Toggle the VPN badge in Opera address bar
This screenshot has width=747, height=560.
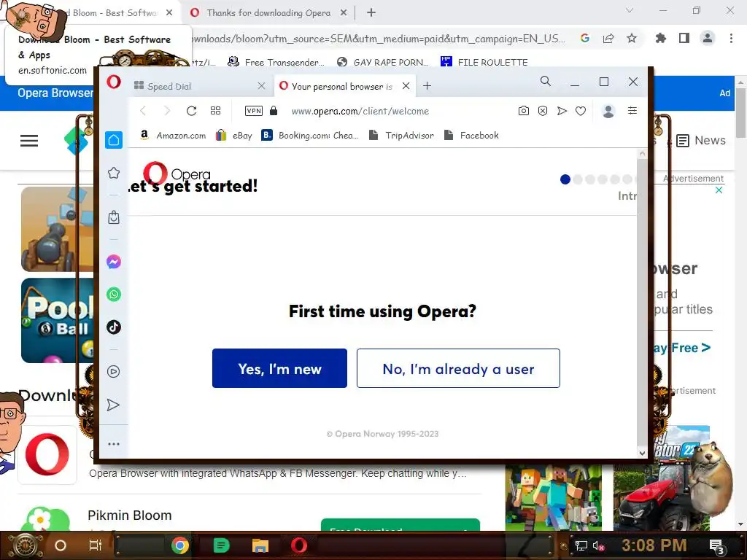coord(253,111)
